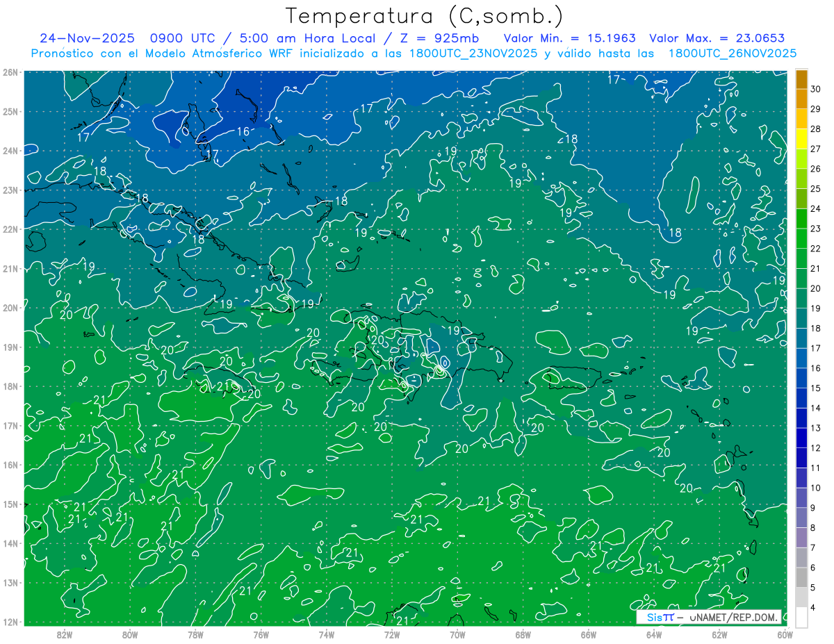The width and height of the screenshot is (834, 644).
Task: Click the "72W" longitude axis label
Action: [x=392, y=634]
